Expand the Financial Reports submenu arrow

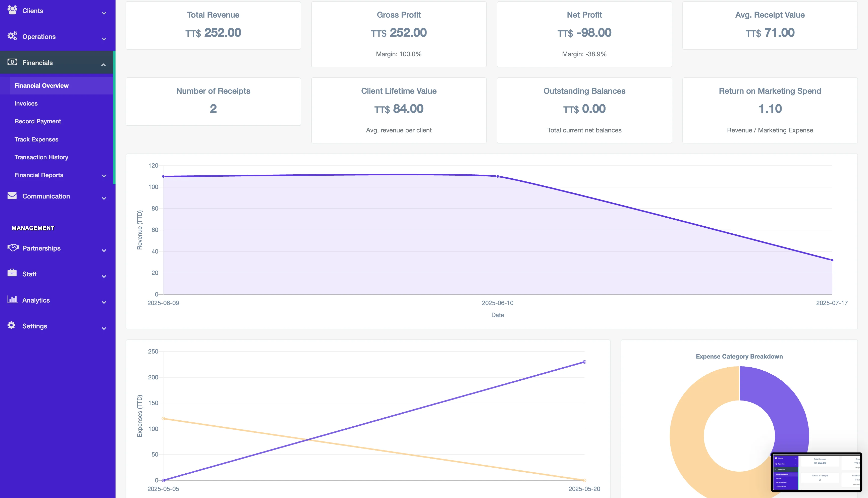coord(104,176)
